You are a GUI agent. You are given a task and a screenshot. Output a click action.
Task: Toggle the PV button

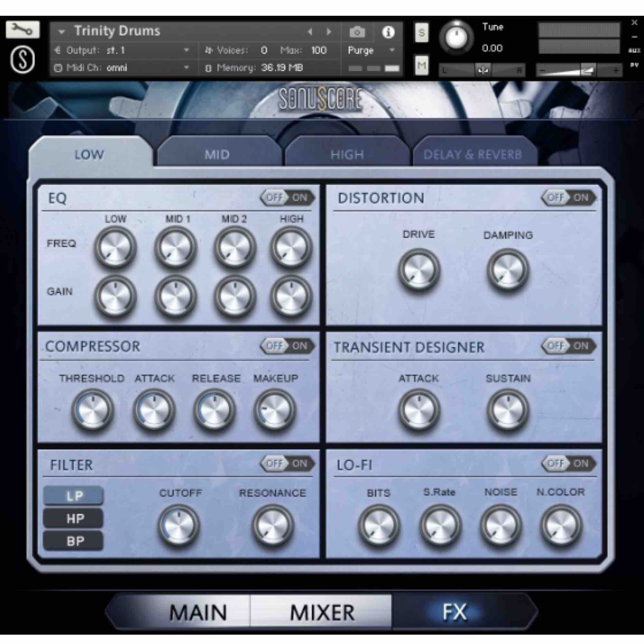pyautogui.click(x=634, y=65)
